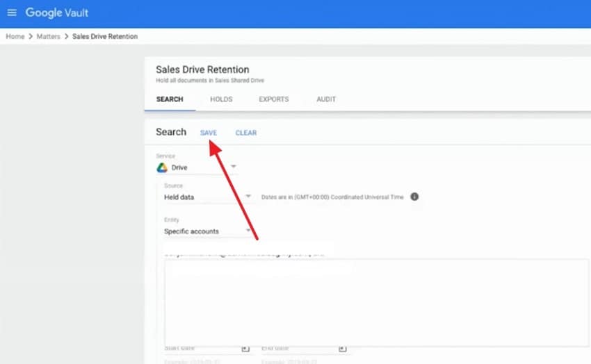The height and width of the screenshot is (364, 591).
Task: Switch to the SEARCH tab
Action: coord(170,99)
